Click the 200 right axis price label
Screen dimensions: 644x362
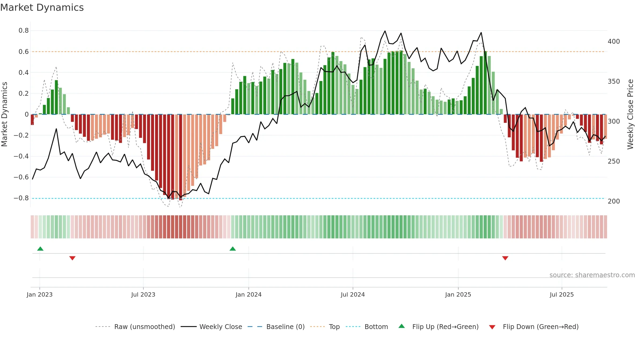[614, 201]
